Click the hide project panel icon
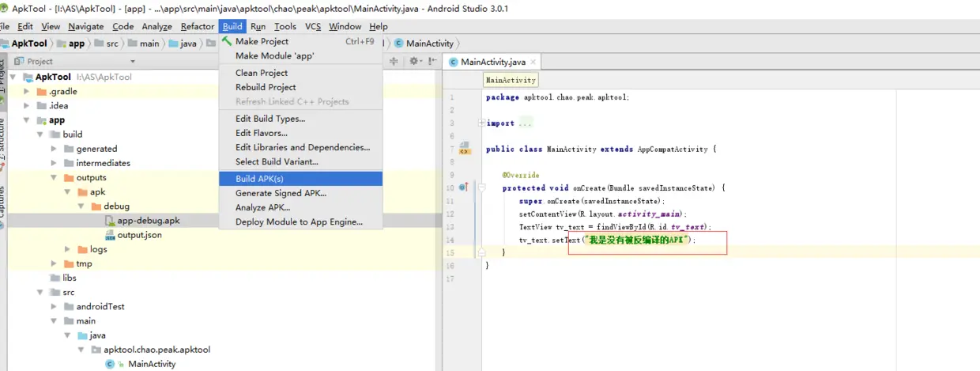 [432, 61]
